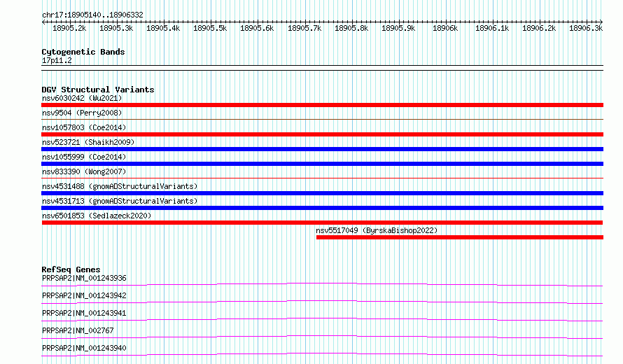Viewport: 623px width, 364px height.
Task: Open PRPSAP2|NM_001243942 transcript label
Action: [84, 295]
